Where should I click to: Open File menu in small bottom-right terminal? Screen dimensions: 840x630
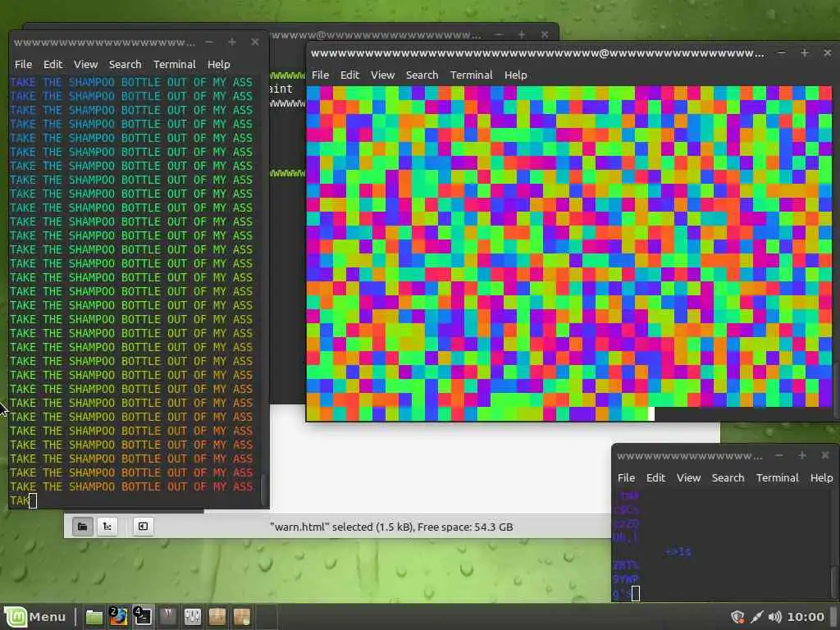tap(626, 478)
